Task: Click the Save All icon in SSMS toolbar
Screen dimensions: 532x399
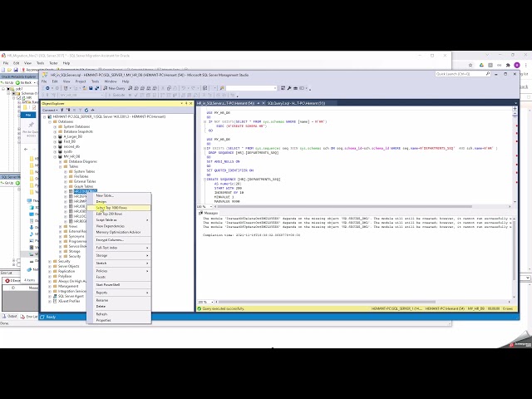Action: (x=96, y=88)
